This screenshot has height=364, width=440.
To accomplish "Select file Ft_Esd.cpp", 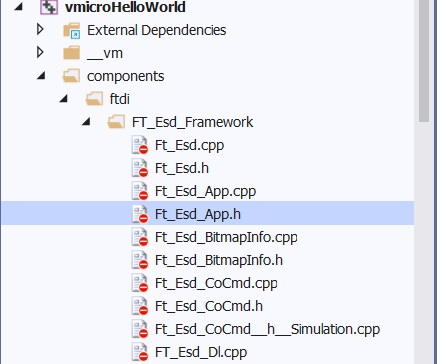I will coord(189,145).
